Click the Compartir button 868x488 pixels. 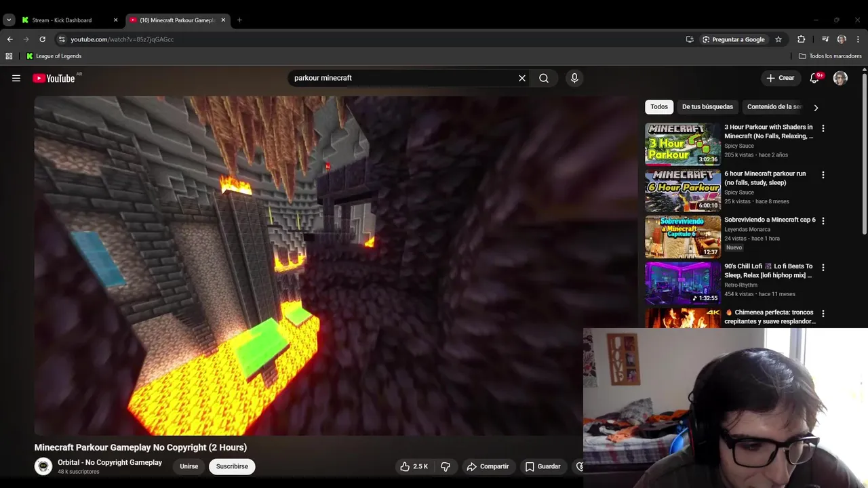click(x=488, y=466)
